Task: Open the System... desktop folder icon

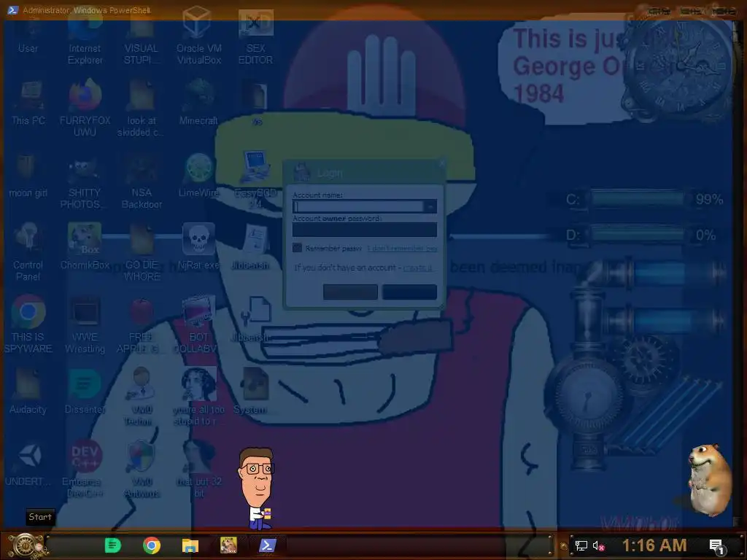Action: 255,392
